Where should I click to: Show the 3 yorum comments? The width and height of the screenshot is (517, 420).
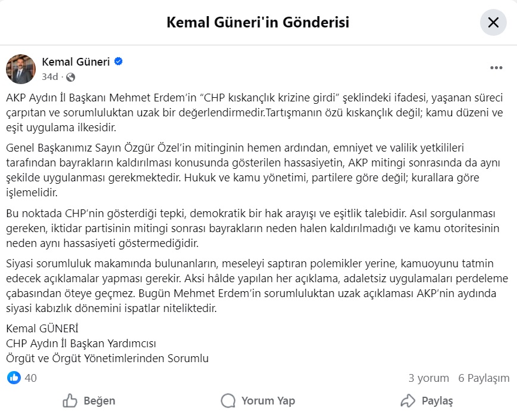(428, 378)
